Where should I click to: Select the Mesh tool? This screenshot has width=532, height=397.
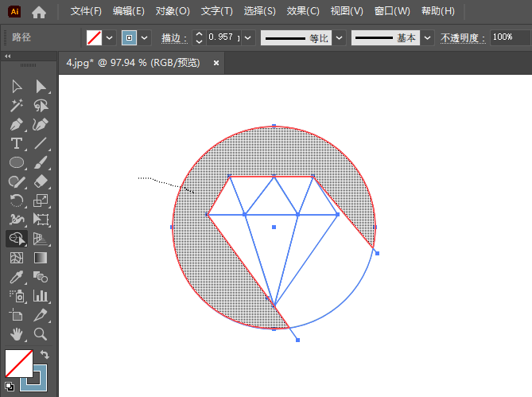(x=17, y=258)
